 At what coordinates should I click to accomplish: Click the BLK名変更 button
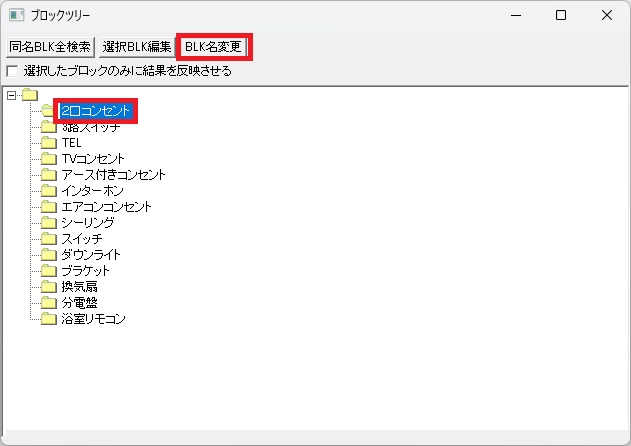click(x=213, y=46)
